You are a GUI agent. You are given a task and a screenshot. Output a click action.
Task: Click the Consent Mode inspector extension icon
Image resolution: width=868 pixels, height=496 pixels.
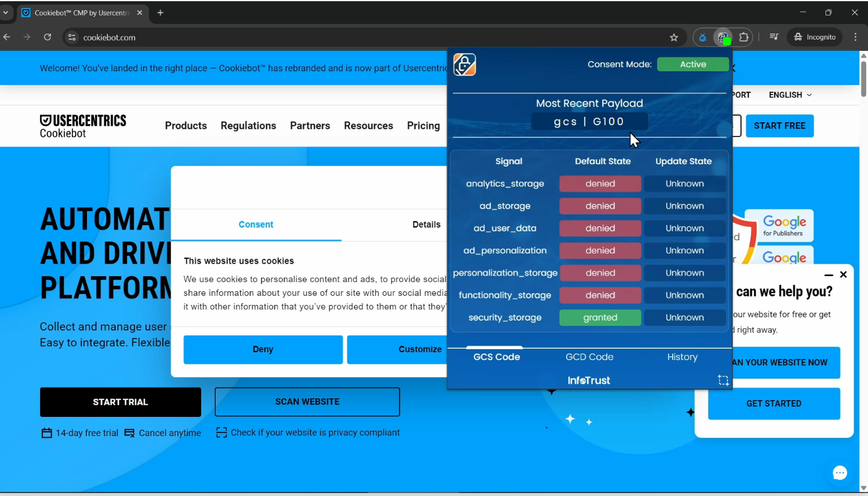click(x=724, y=37)
